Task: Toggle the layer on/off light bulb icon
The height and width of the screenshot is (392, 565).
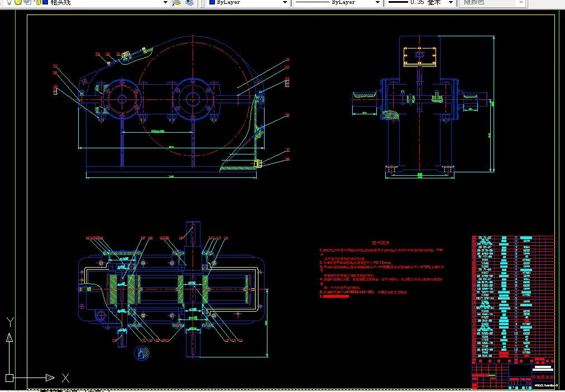Action: tap(9, 2)
